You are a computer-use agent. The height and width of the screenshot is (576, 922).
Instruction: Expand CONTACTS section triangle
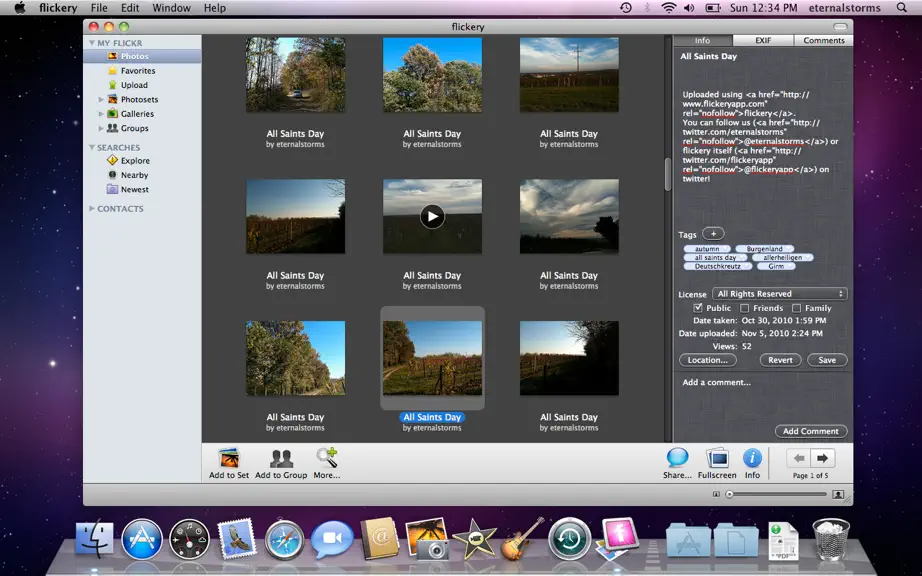tap(92, 208)
